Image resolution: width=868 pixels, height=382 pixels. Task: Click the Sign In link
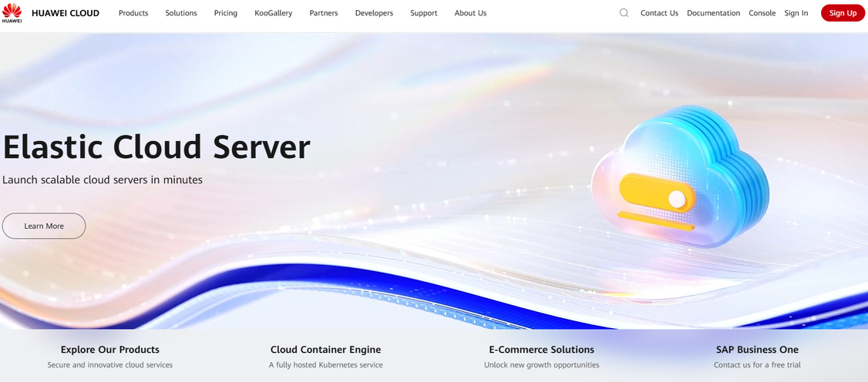[x=796, y=13]
